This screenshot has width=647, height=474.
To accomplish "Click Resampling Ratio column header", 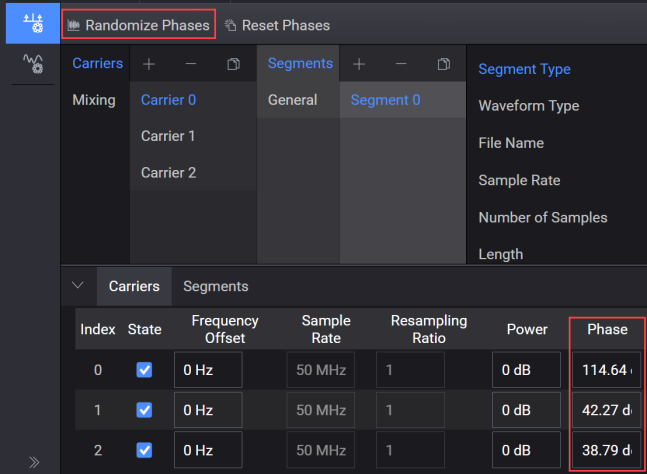I will click(429, 329).
